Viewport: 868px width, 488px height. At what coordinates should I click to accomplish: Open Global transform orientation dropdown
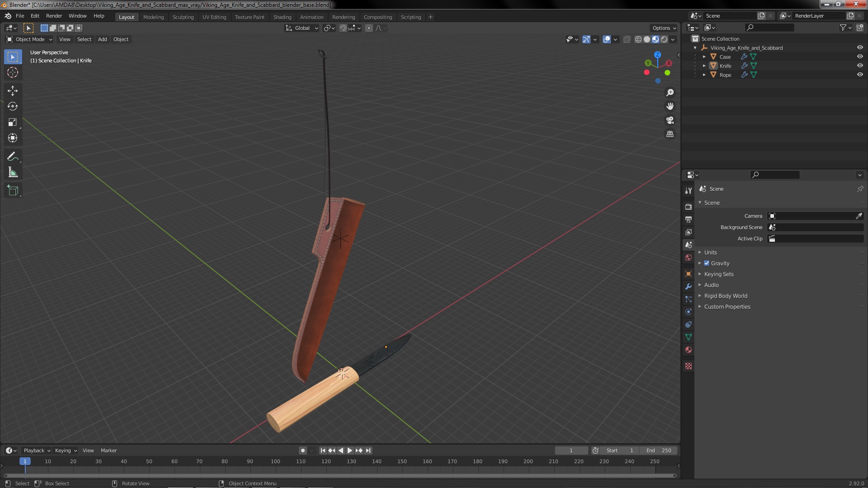point(302,28)
